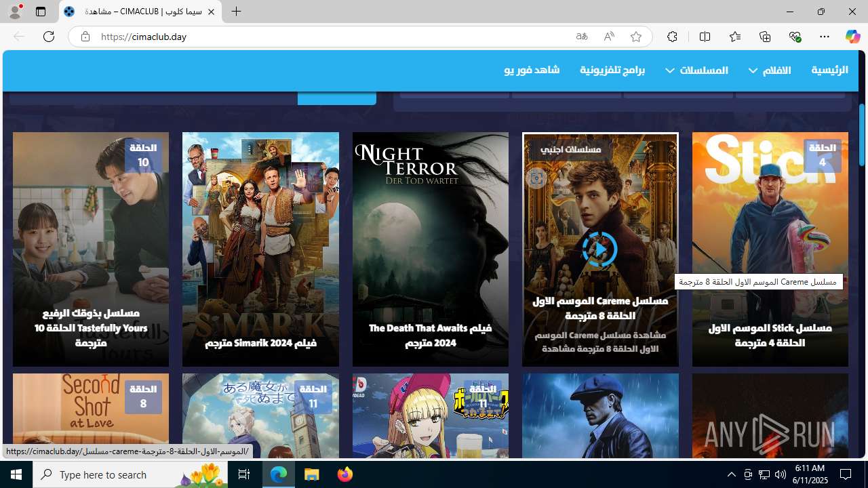Click the مسلسلات اجنبي category badge
Screen dimensions: 868x488
click(x=570, y=149)
